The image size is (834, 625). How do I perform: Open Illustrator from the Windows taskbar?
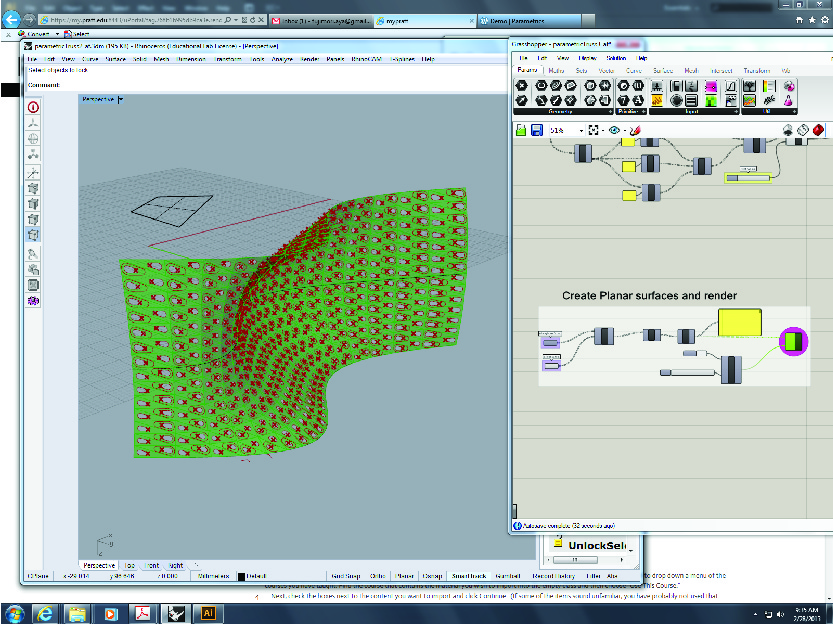click(208, 612)
